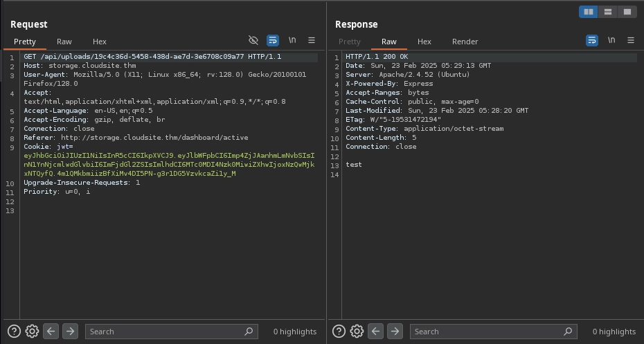Go to next search match in Response
Screen dimensions: 644x344
click(x=395, y=332)
